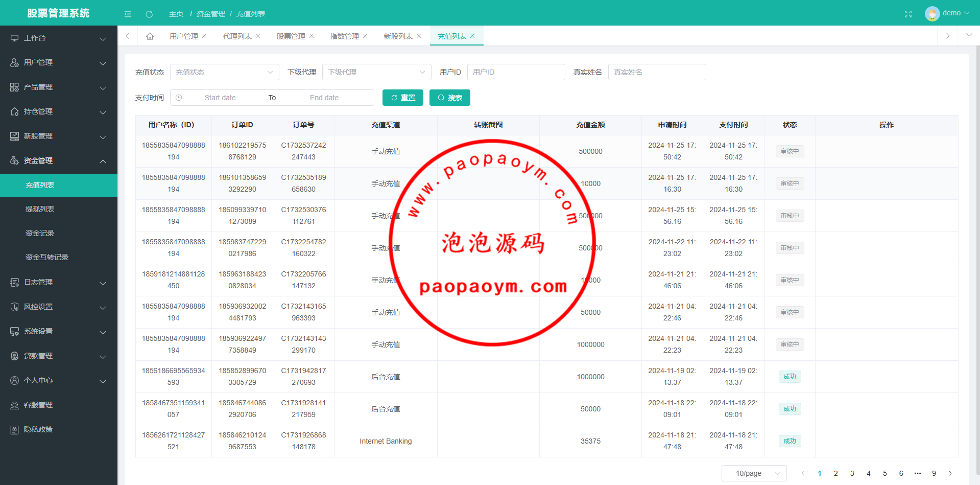Expand the 新股管理 sidebar menu
This screenshot has height=485, width=980.
coord(59,136)
